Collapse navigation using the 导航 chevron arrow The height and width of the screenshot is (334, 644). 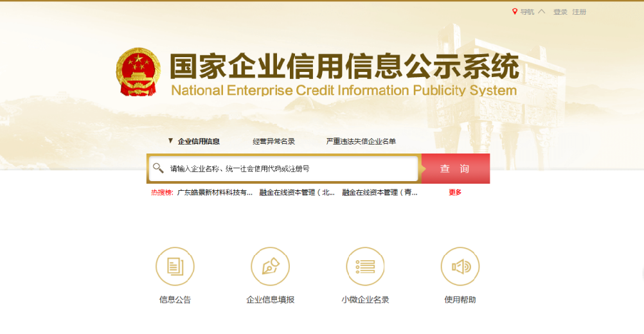click(542, 12)
